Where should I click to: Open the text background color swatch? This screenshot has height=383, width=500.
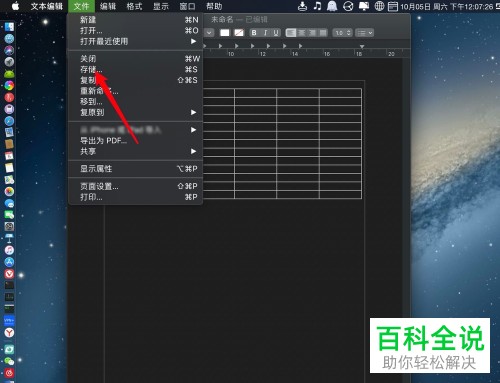[239, 33]
